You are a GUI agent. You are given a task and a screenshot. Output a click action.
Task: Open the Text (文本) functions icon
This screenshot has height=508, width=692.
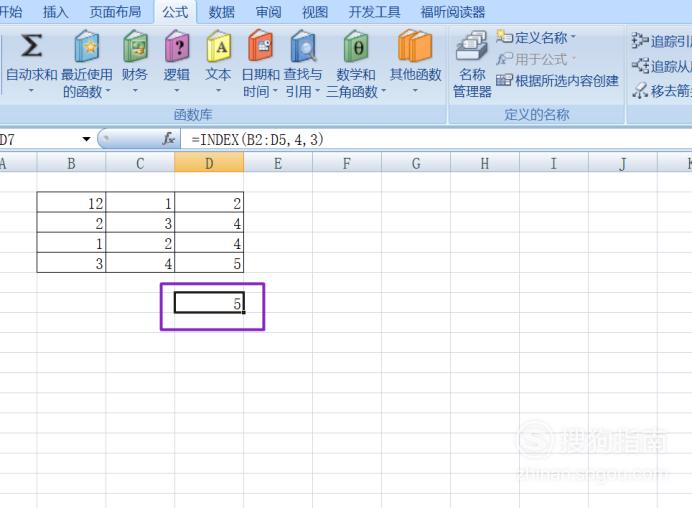pos(218,46)
